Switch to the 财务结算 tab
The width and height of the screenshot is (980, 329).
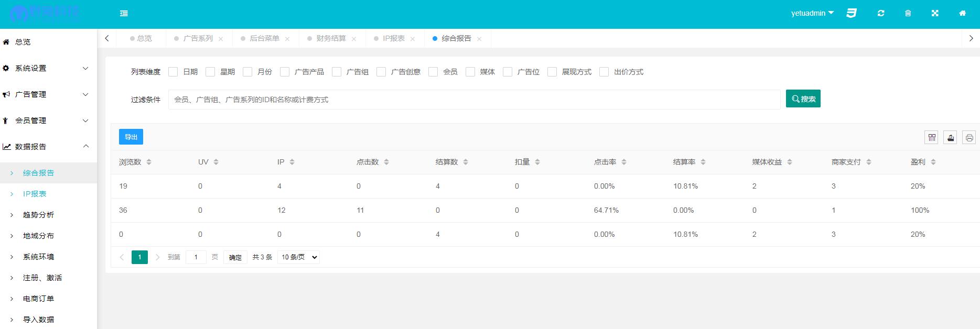click(x=331, y=38)
